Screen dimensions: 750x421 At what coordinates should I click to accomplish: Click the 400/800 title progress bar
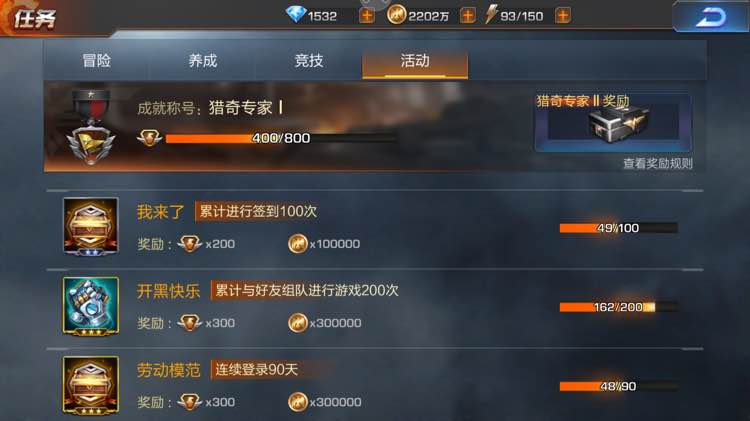tap(281, 139)
